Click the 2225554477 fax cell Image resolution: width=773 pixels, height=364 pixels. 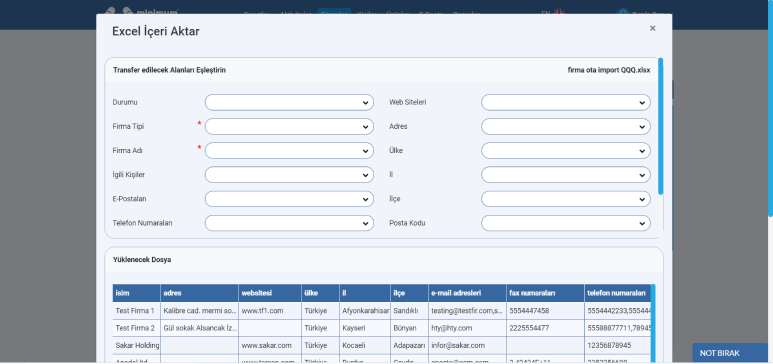545,328
